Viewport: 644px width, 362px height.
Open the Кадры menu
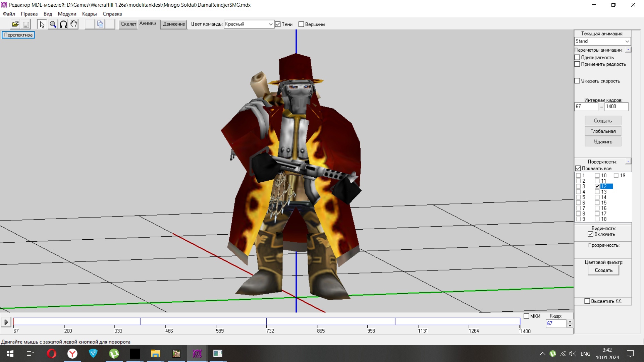[90, 14]
